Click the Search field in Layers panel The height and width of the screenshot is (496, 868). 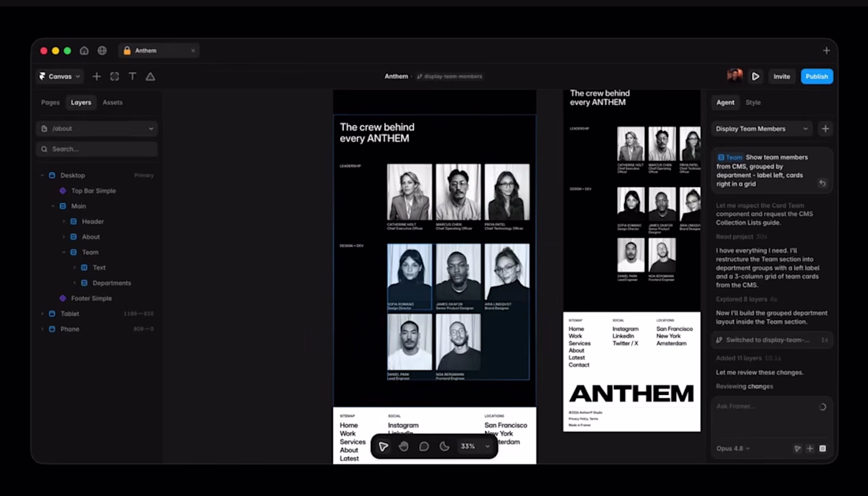(x=97, y=149)
